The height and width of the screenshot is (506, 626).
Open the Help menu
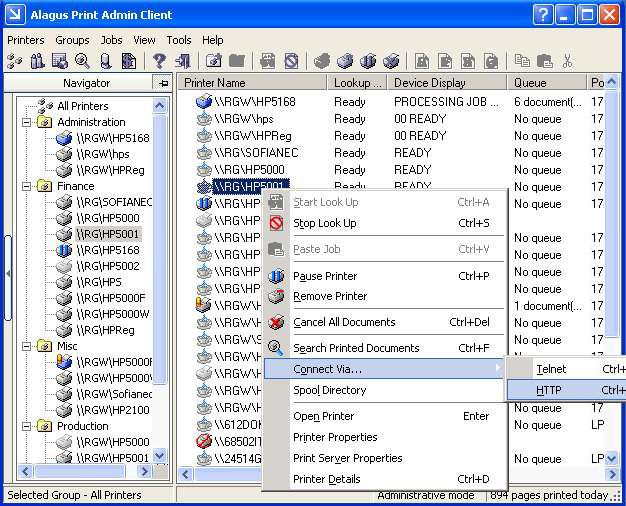point(212,40)
